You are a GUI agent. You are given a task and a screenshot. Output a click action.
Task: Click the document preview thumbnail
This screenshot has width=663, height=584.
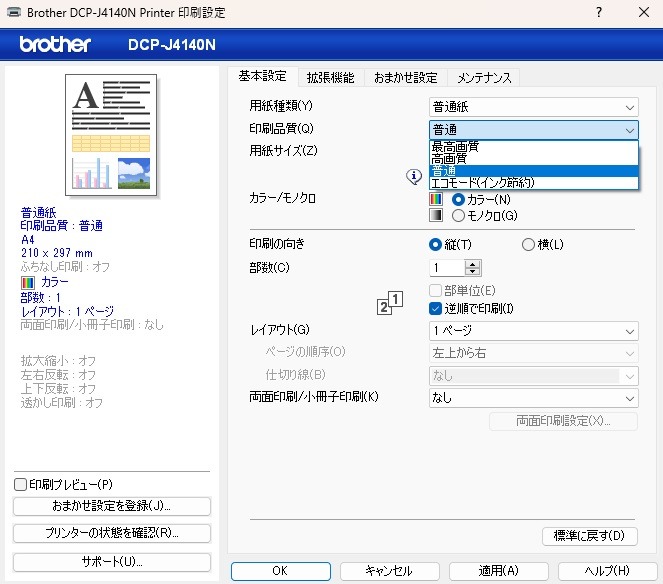point(111,135)
